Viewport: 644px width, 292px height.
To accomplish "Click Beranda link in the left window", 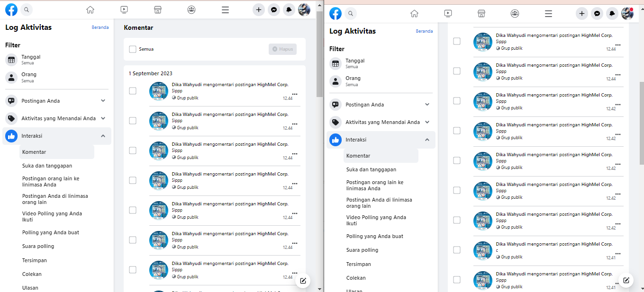I will 100,27.
